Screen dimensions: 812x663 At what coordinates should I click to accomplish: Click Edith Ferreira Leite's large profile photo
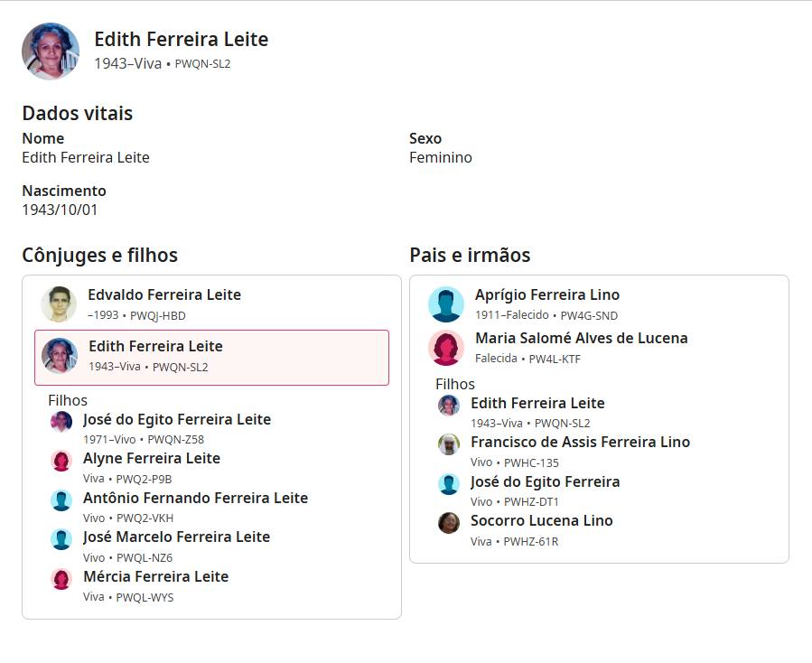51,51
